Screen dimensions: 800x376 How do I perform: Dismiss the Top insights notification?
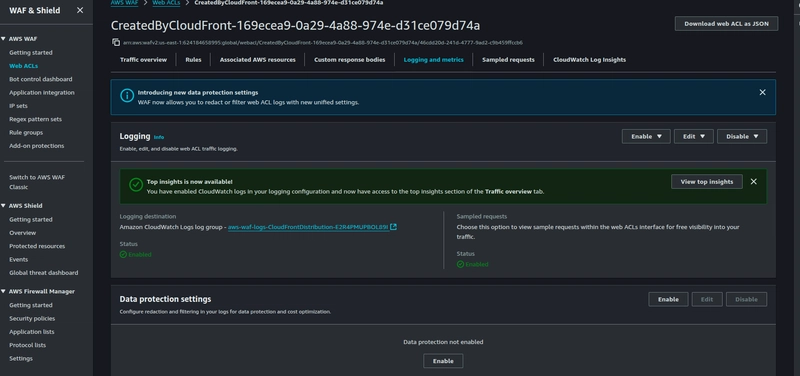pyautogui.click(x=754, y=182)
